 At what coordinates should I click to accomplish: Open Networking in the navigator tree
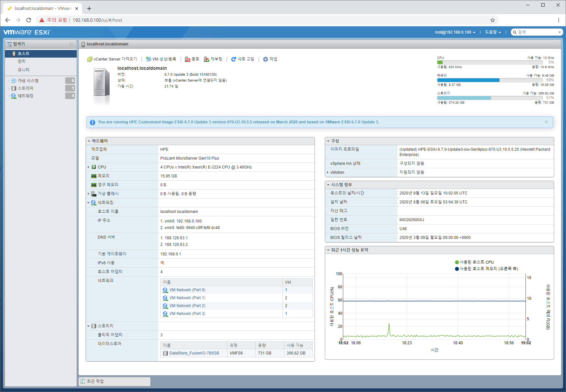pyautogui.click(x=26, y=96)
